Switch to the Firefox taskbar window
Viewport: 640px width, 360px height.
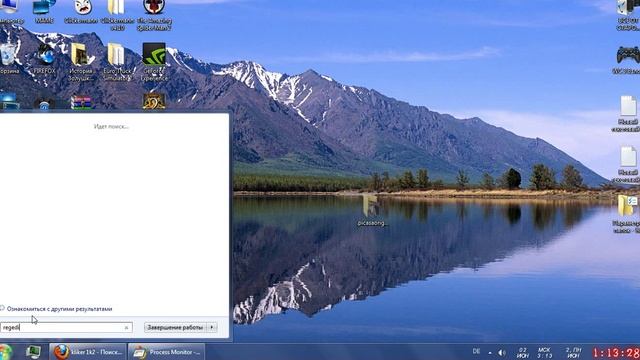click(x=88, y=352)
